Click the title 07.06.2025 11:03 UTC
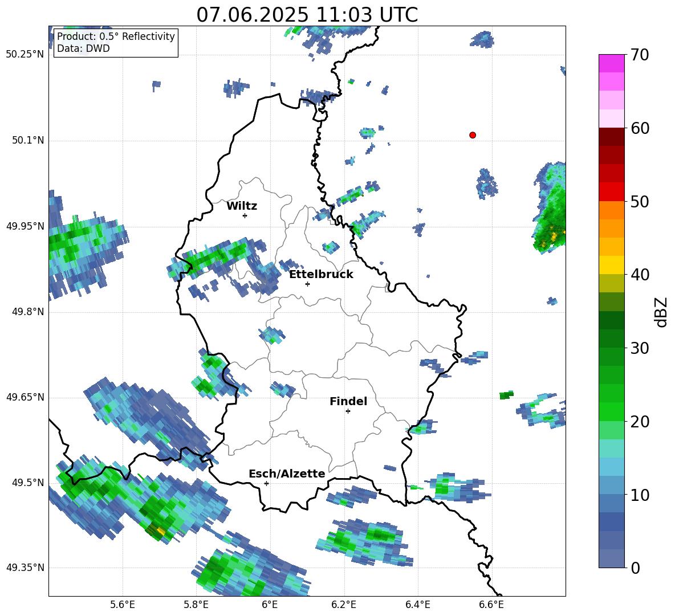Viewport: 675px width, 616px height. (x=307, y=15)
